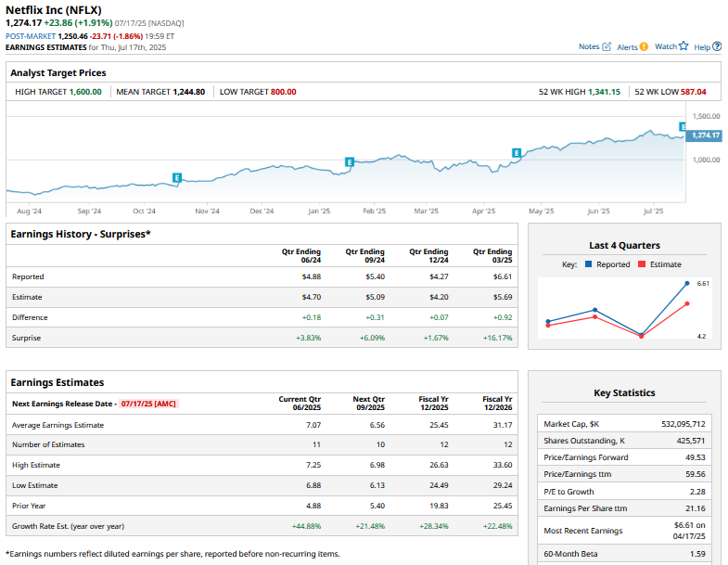728x565 pixels.
Task: Click the earnings E marker near Oct '24
Action: [176, 177]
